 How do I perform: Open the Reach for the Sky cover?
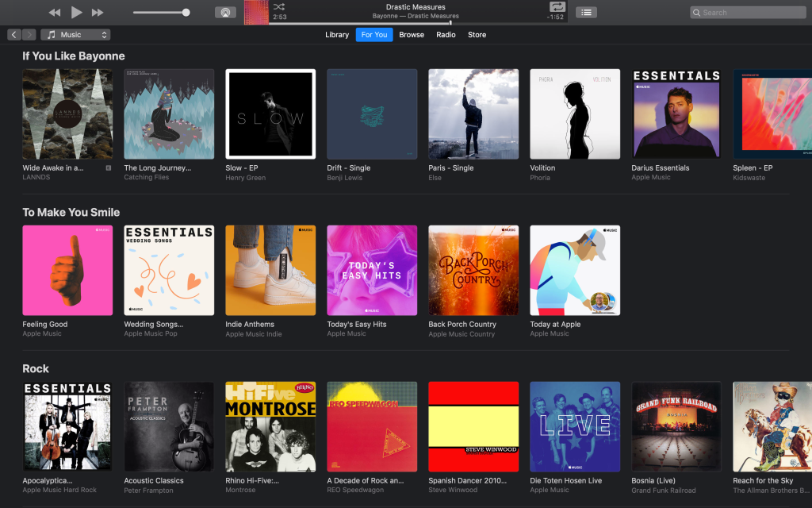click(772, 426)
